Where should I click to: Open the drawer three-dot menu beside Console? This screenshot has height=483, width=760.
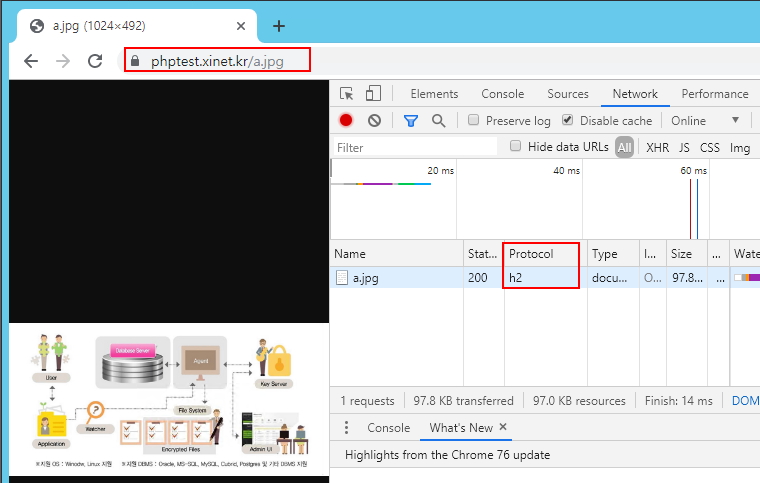346,427
